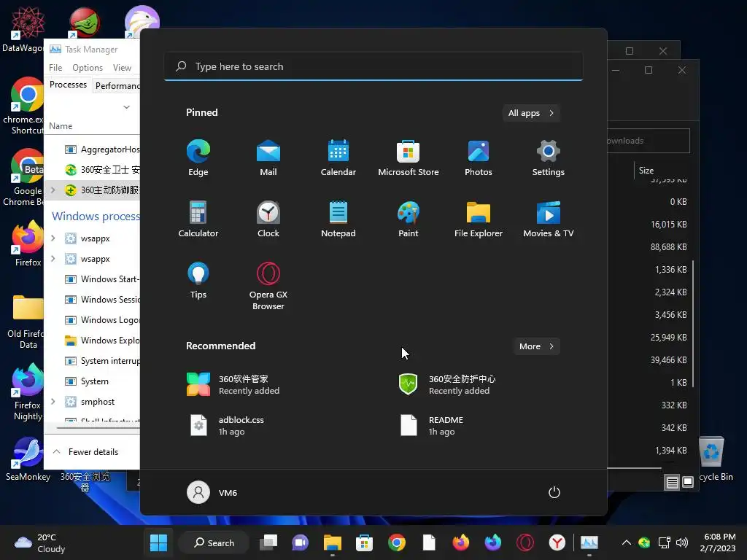Expand the smphost process row

[x=53, y=402]
